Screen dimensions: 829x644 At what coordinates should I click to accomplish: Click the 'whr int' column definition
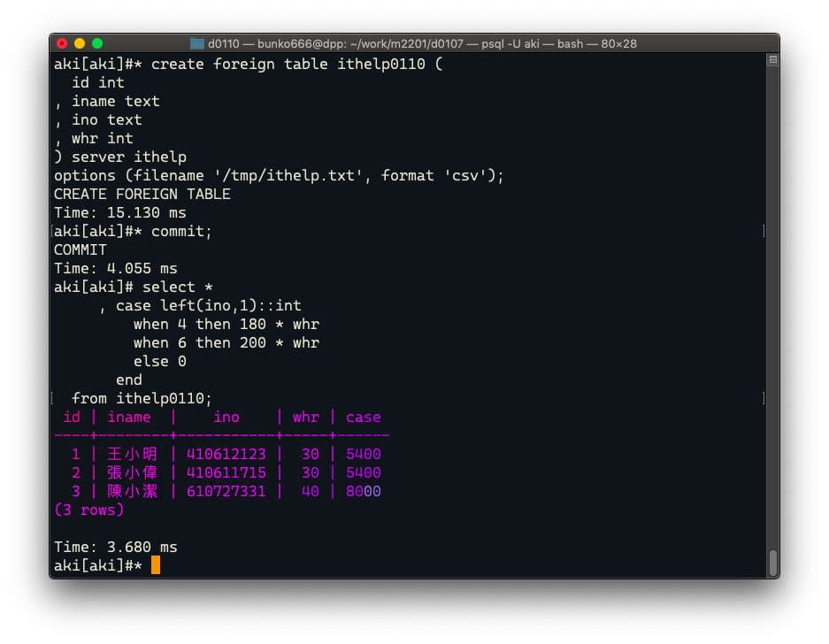click(x=103, y=138)
